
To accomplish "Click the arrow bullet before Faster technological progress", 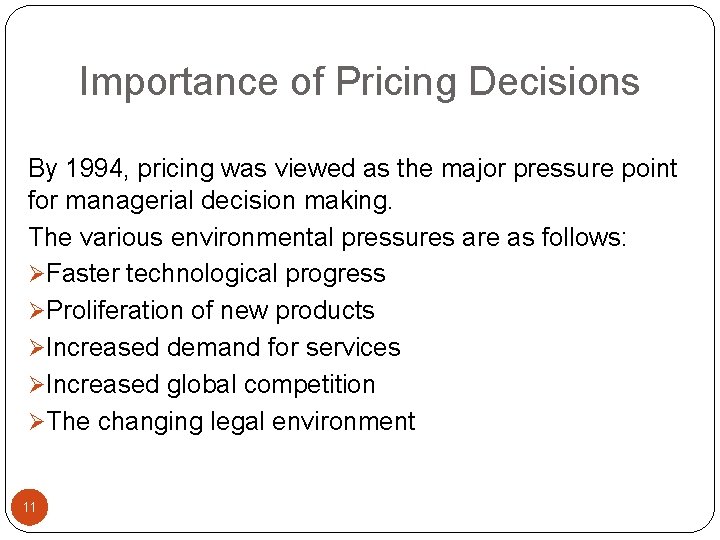I will coord(37,274).
